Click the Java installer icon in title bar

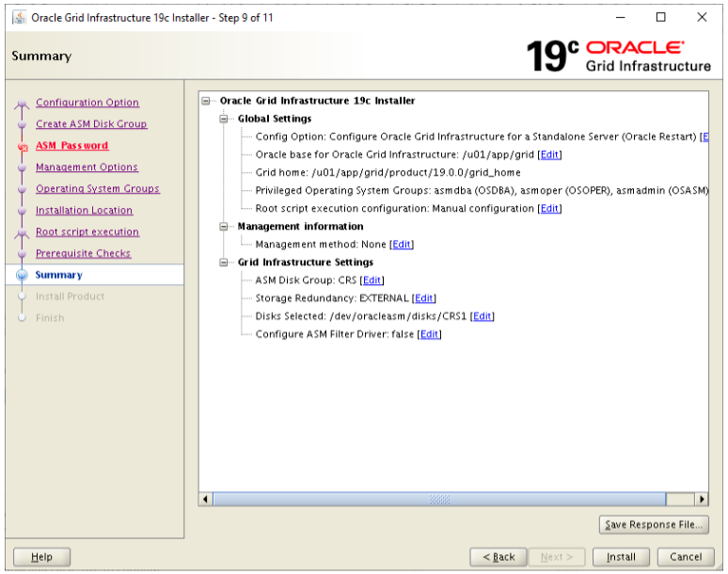coord(19,18)
